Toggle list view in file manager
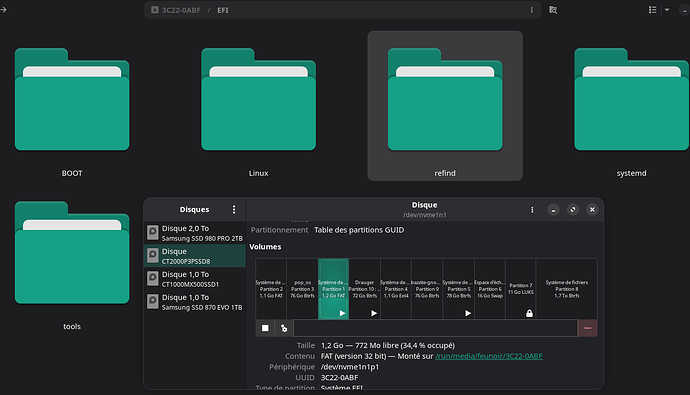The width and height of the screenshot is (690, 395). [x=653, y=10]
